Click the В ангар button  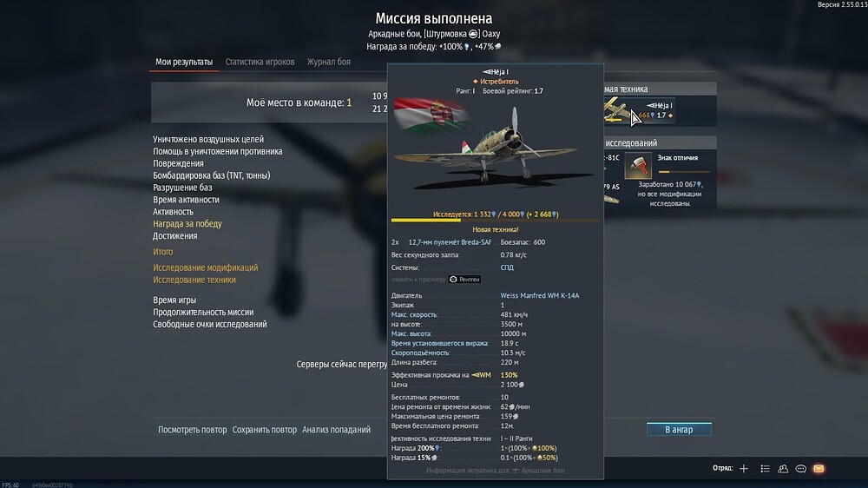(x=679, y=429)
